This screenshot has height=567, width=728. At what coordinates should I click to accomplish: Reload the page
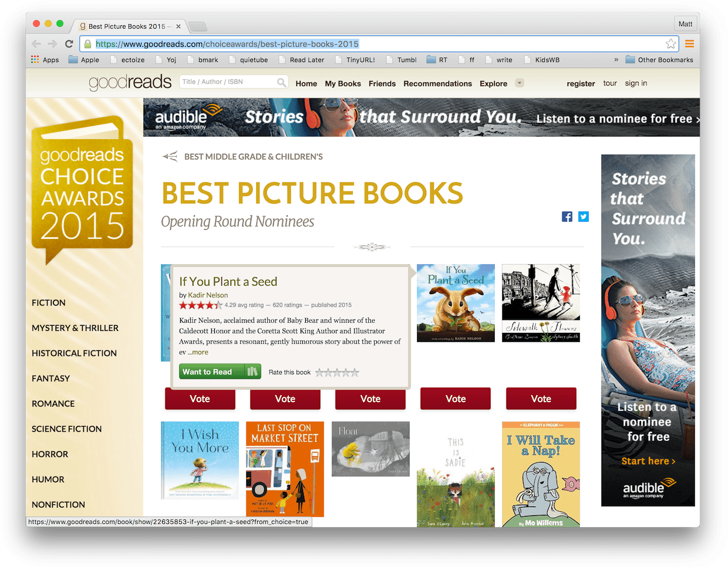click(x=69, y=44)
